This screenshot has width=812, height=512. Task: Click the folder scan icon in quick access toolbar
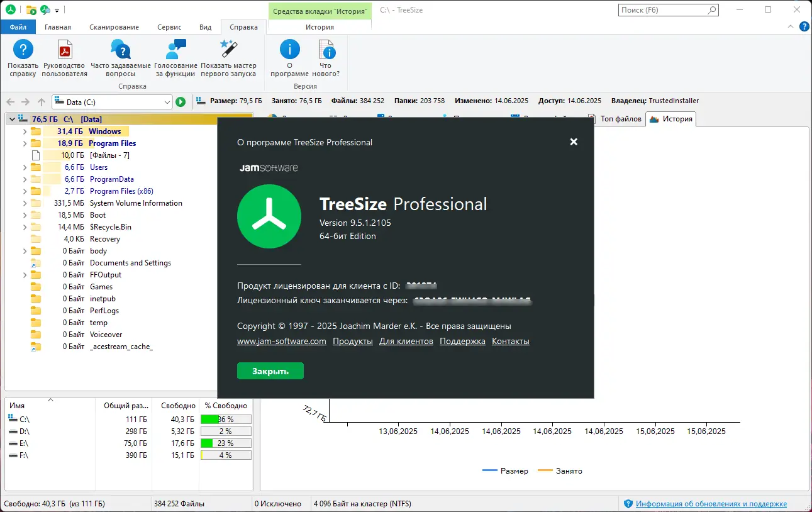(x=31, y=10)
